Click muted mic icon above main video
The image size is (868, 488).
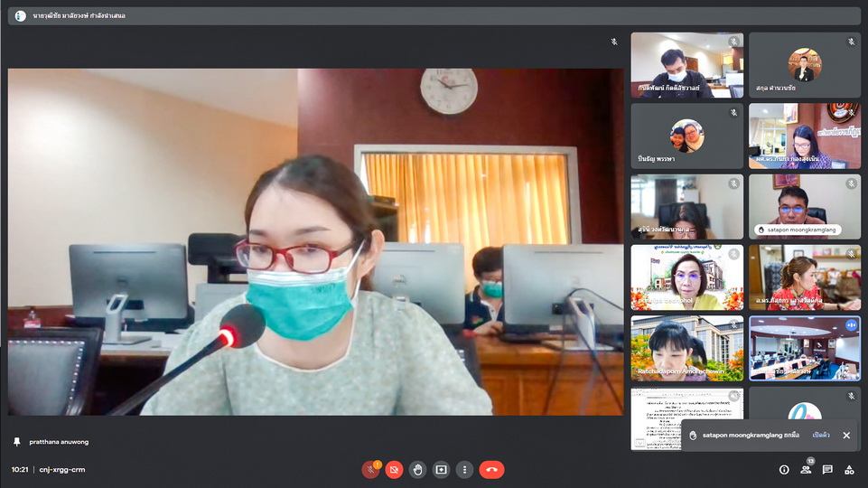click(614, 42)
